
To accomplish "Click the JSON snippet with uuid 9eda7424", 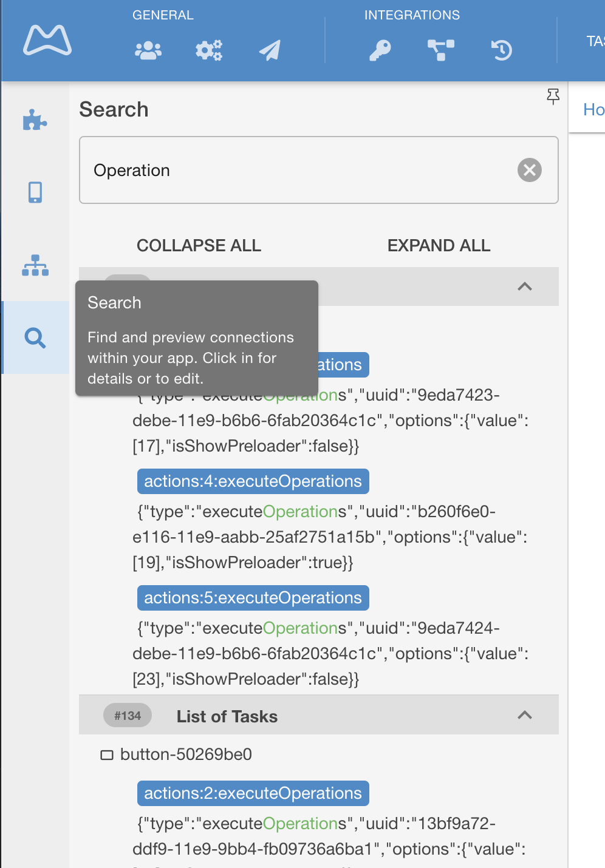I will click(330, 654).
